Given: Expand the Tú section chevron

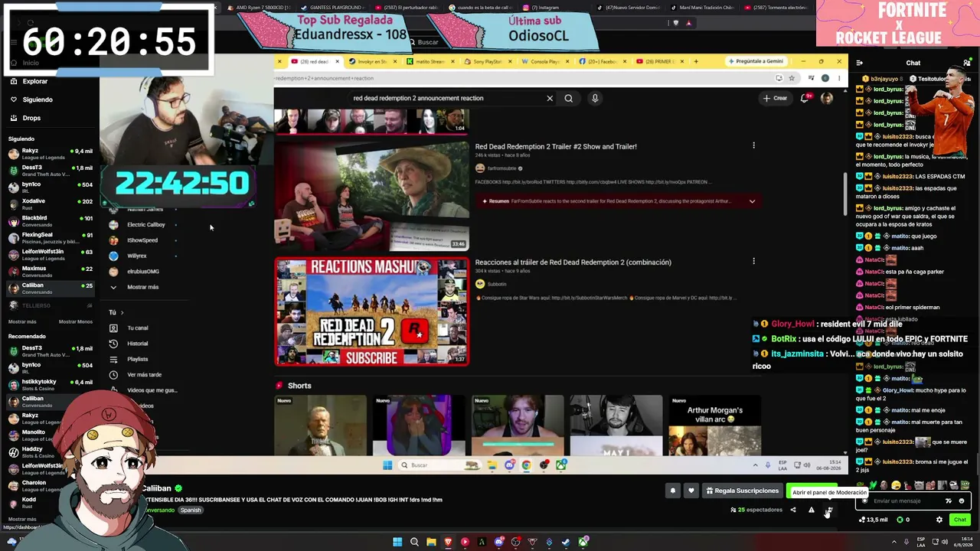Looking at the screenshot, I should pos(122,312).
